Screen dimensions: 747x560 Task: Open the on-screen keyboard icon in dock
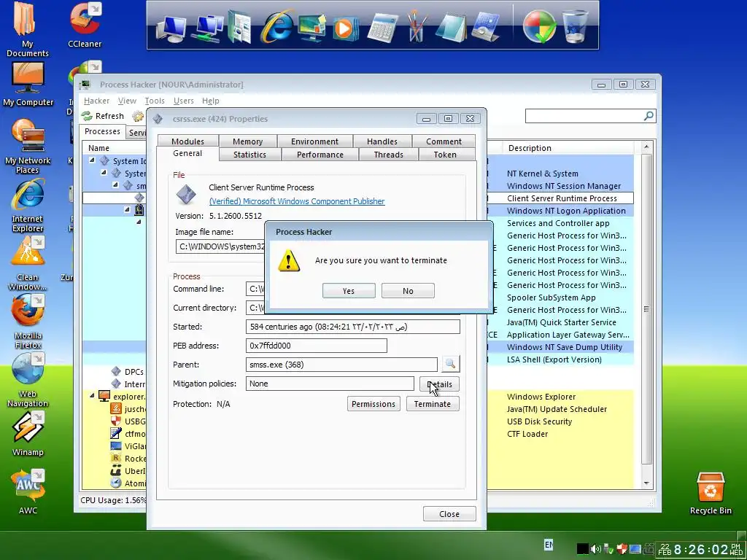click(x=485, y=28)
